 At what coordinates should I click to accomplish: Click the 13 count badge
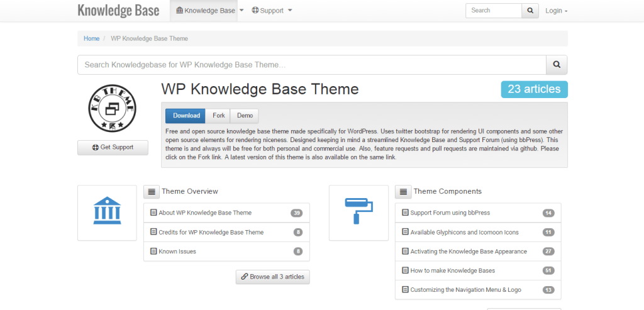[x=548, y=290]
